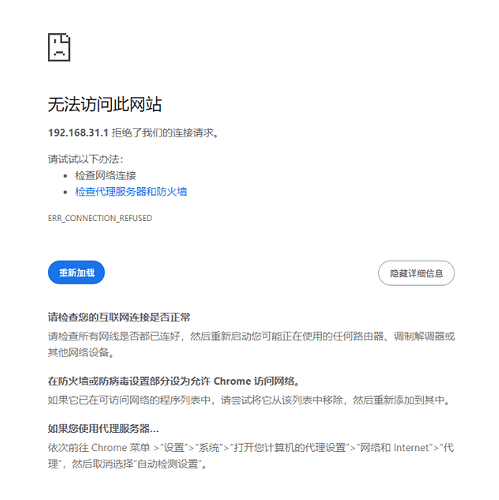Click the Internet word in proxy instructions
This screenshot has width=499, height=500.
[x=411, y=447]
